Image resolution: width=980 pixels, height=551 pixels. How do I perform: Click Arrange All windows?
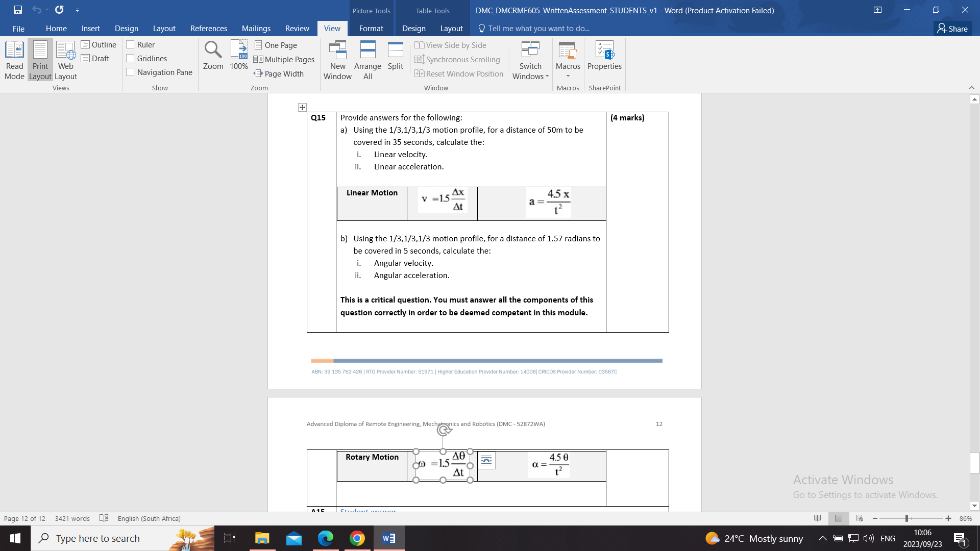pos(367,60)
